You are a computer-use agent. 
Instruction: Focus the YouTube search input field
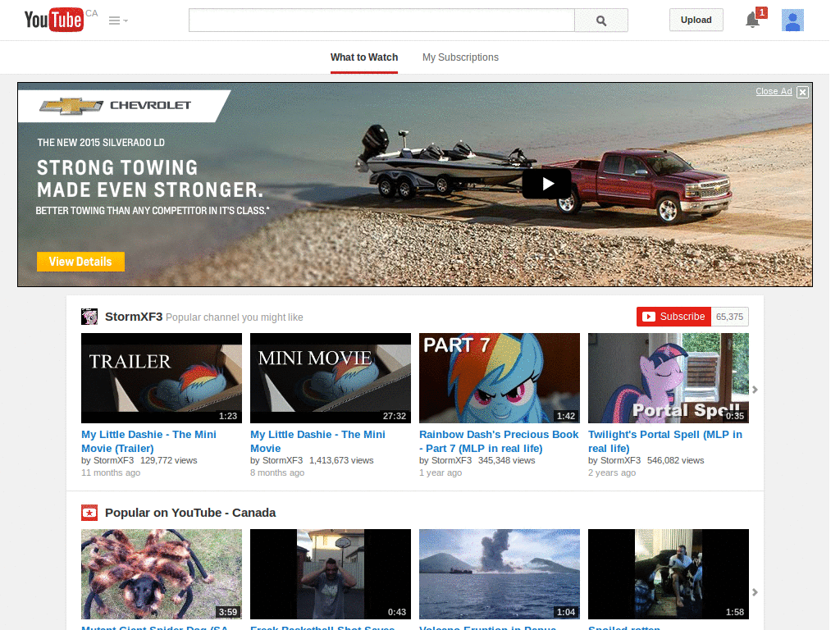click(381, 21)
